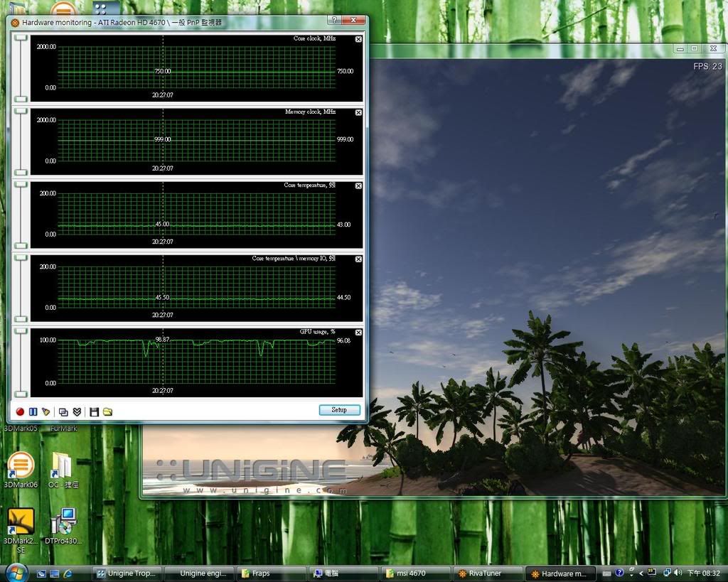Image resolution: width=728 pixels, height=582 pixels.
Task: Switch to RivaTuner in the taskbar
Action: (486, 573)
